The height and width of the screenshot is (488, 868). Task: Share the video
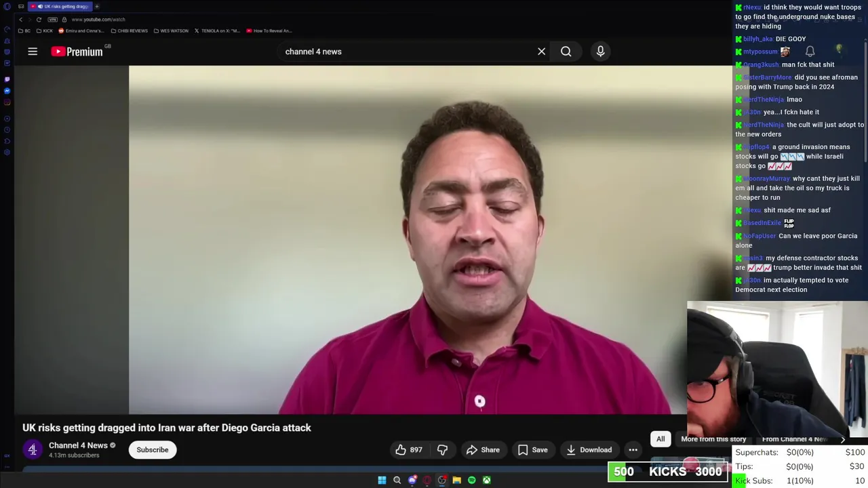[483, 449]
